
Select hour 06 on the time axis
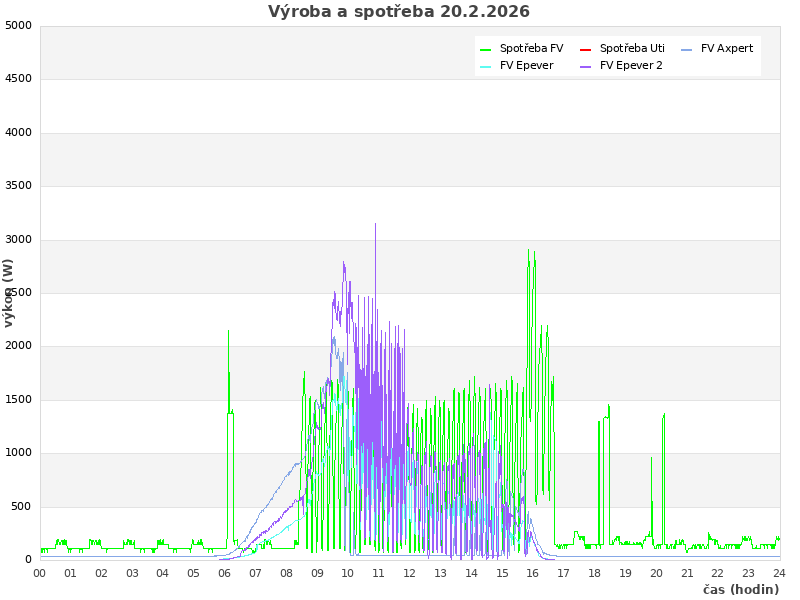coord(225,573)
